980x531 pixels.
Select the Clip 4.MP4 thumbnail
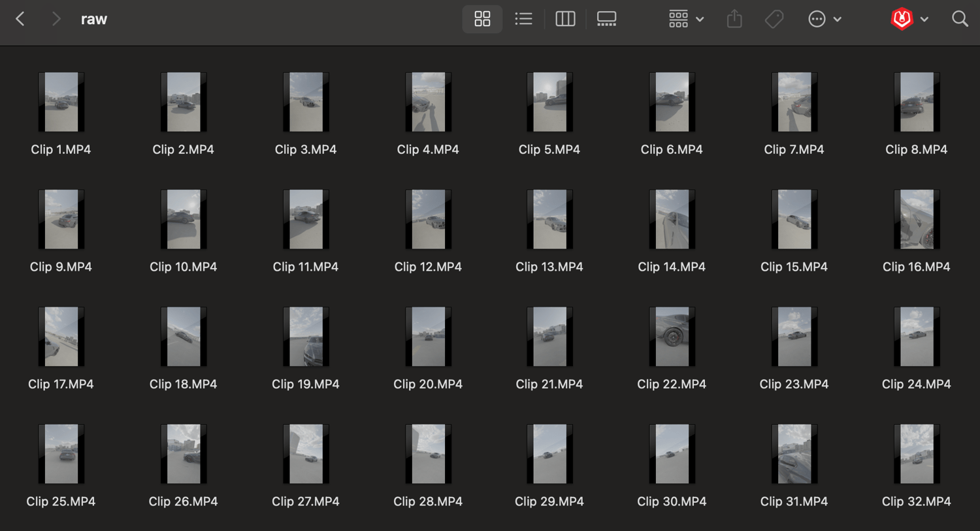tap(429, 102)
